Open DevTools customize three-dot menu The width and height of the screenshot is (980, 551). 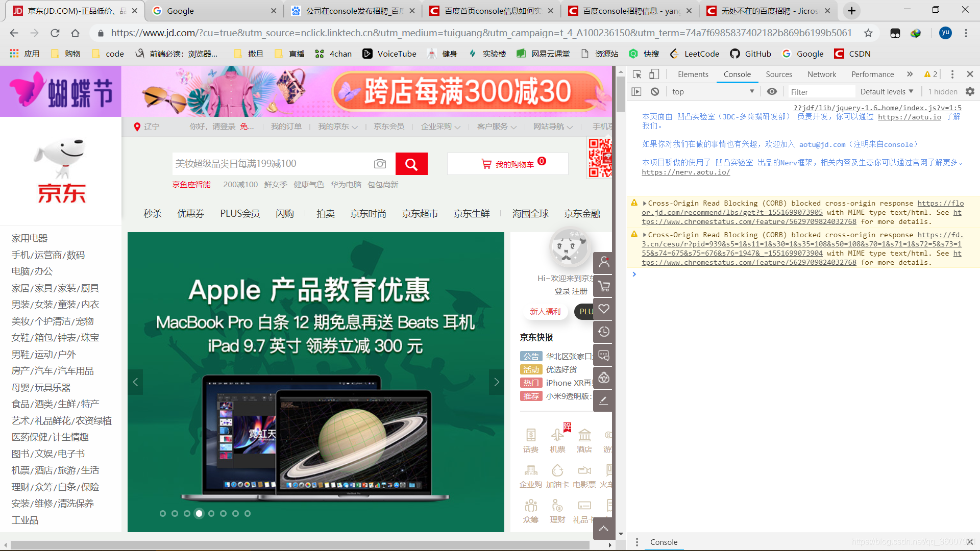tap(952, 74)
